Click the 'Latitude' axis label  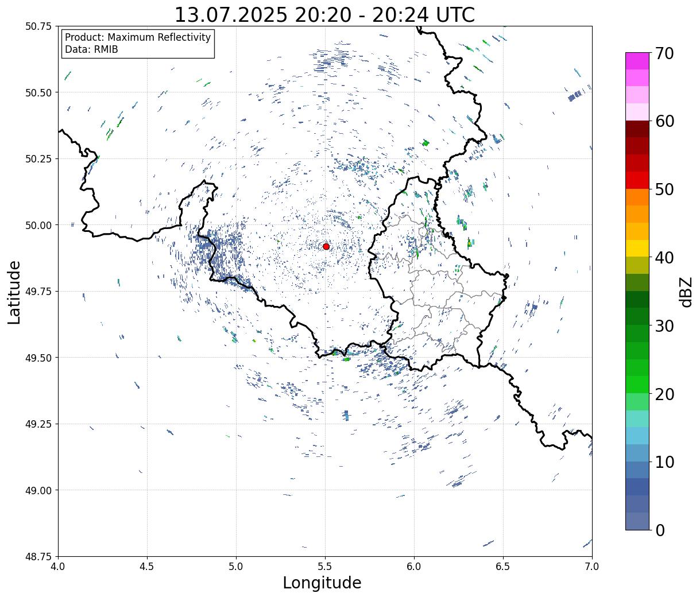(14, 292)
